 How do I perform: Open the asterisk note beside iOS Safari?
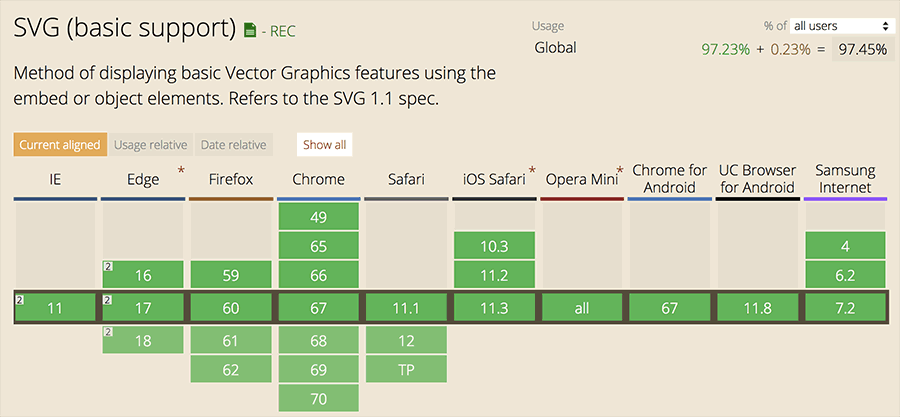pyautogui.click(x=532, y=171)
